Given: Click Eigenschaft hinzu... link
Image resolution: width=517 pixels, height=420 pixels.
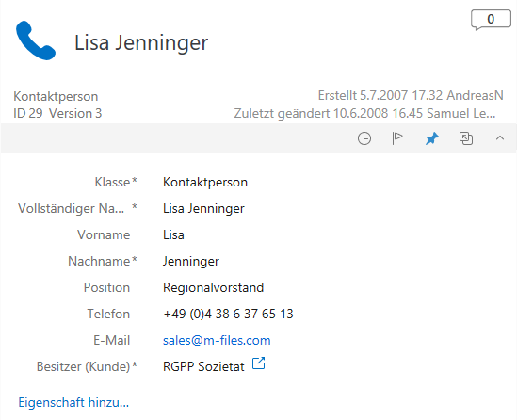Looking at the screenshot, I should coord(73,402).
